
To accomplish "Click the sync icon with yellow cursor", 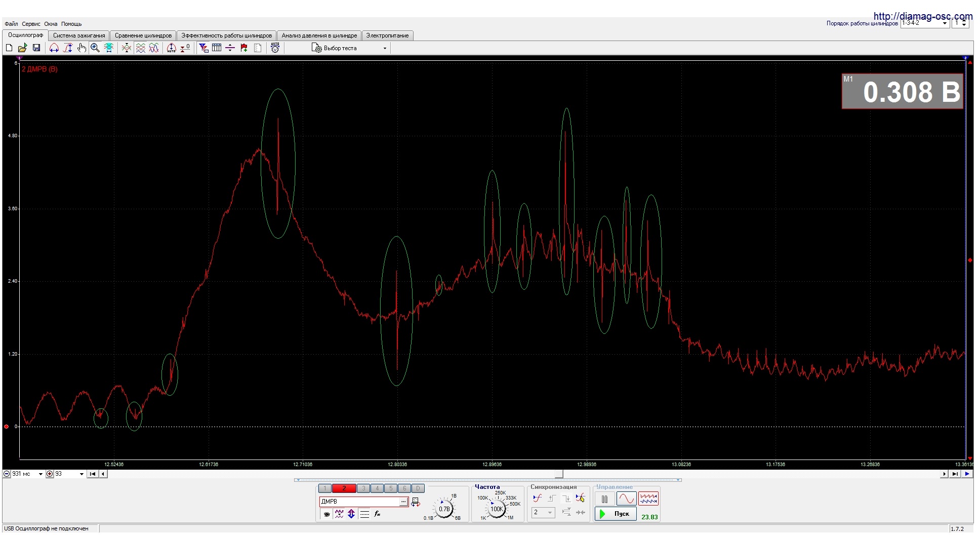I will 581,498.
